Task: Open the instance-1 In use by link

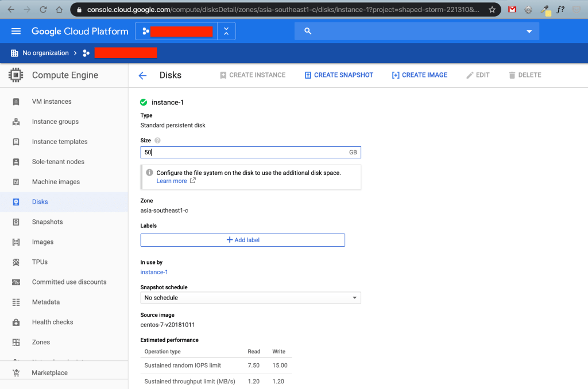Action: click(x=154, y=273)
